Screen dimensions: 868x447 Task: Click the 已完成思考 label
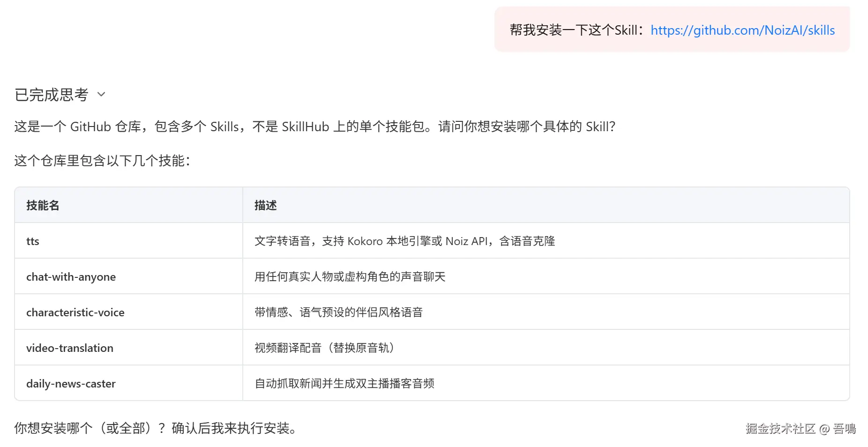[x=52, y=95]
